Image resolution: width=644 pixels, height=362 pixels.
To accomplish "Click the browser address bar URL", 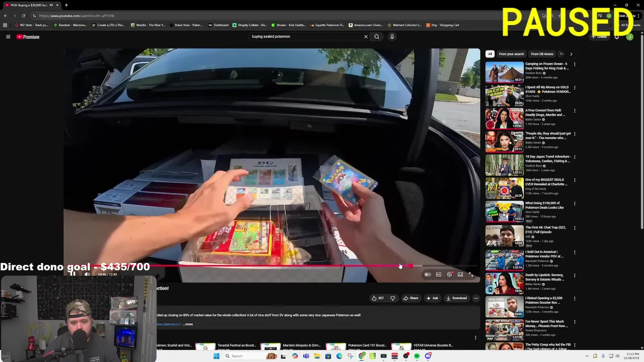I will point(77,16).
